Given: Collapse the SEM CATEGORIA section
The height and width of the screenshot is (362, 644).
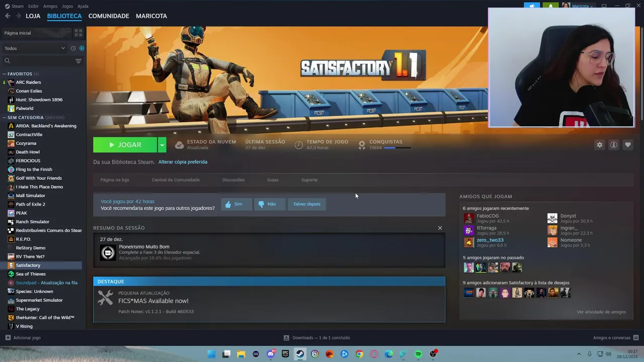Looking at the screenshot, I should point(5,117).
